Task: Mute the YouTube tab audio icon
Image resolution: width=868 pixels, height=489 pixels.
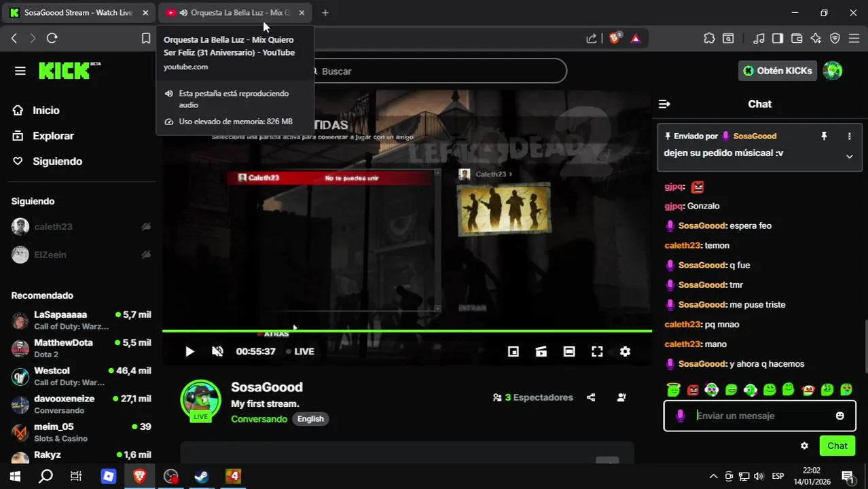Action: tap(183, 12)
